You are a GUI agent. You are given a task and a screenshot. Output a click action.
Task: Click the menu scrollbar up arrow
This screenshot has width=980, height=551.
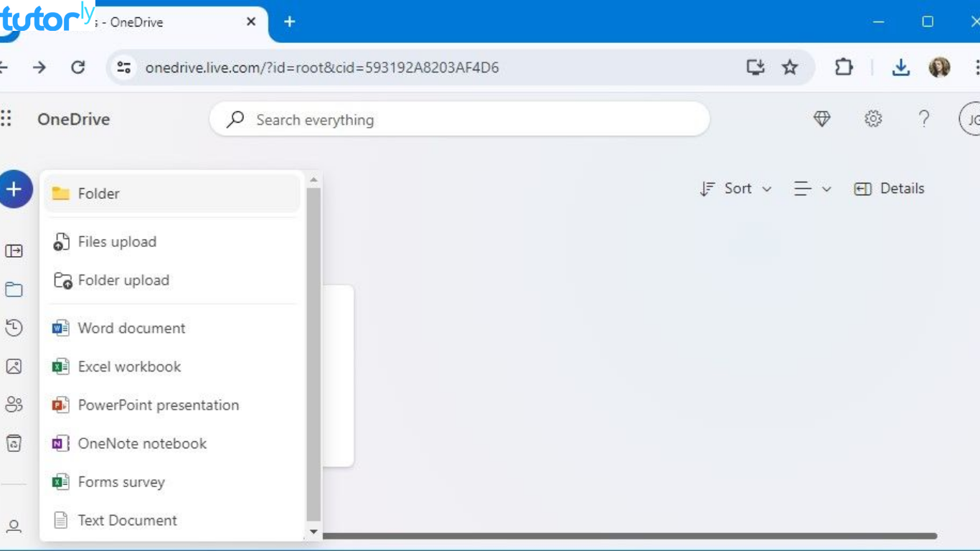point(314,179)
